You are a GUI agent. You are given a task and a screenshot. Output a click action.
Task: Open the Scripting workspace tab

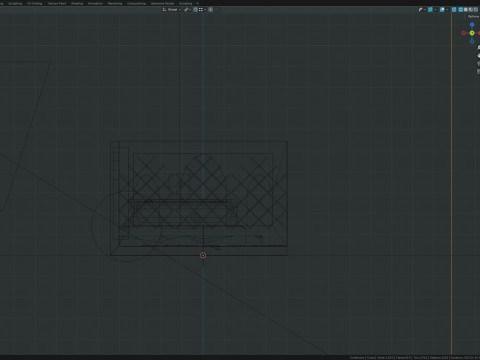click(186, 3)
